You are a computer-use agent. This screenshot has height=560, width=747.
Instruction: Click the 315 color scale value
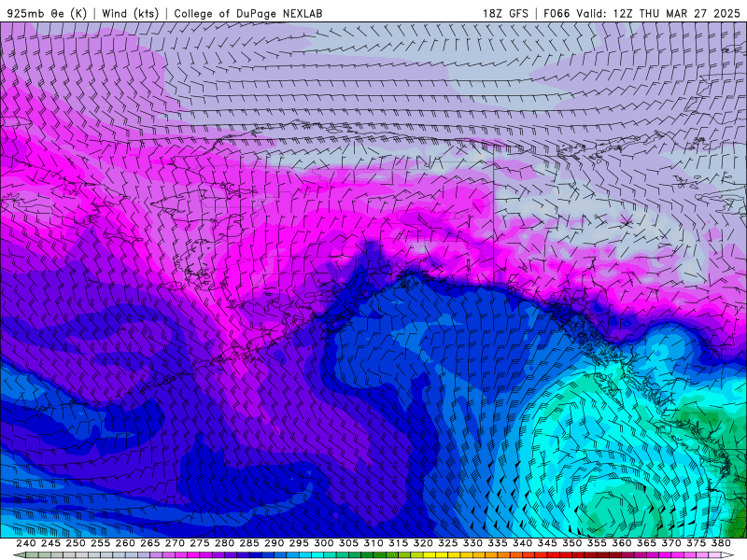click(x=398, y=543)
